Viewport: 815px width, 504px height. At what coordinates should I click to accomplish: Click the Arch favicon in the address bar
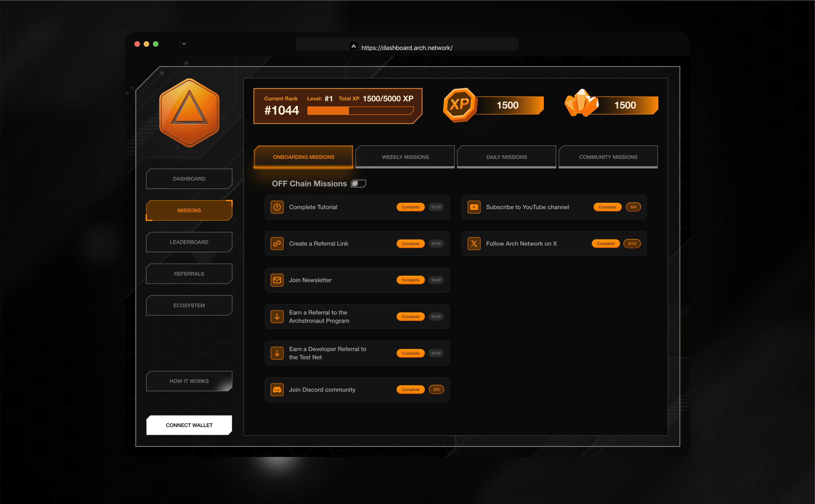tap(354, 46)
